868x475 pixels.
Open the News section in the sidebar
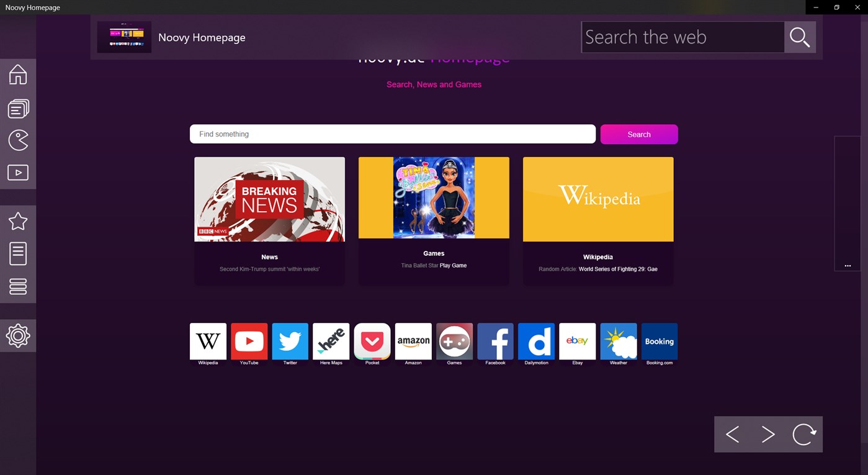pos(18,107)
